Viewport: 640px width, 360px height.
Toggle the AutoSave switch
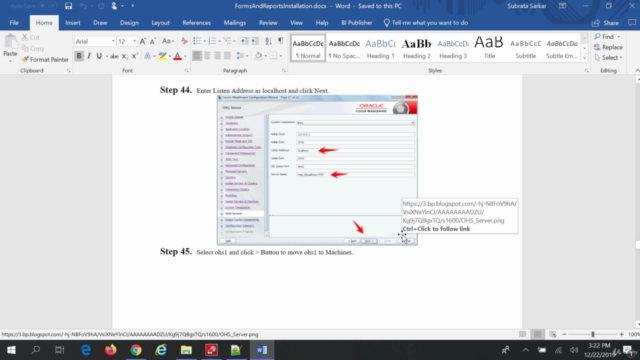point(47,6)
